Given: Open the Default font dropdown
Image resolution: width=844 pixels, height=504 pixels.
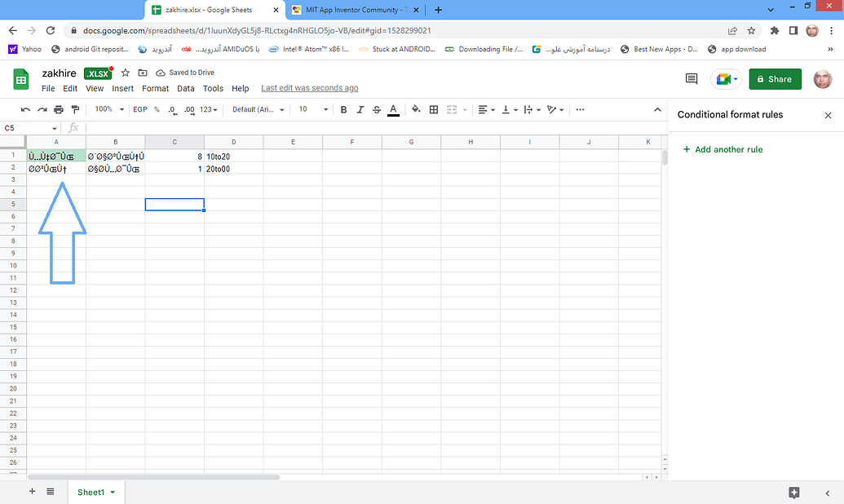Looking at the screenshot, I should click(259, 109).
